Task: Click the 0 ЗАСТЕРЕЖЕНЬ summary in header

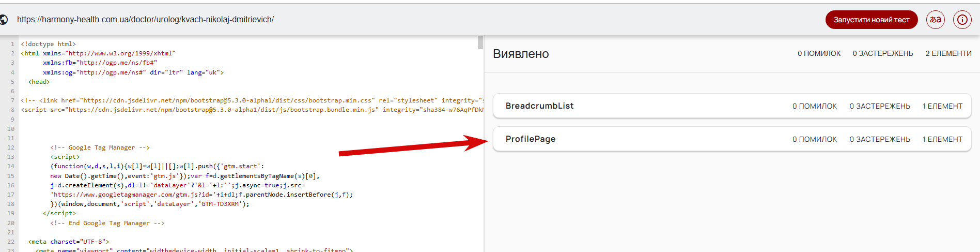Action: (882, 53)
